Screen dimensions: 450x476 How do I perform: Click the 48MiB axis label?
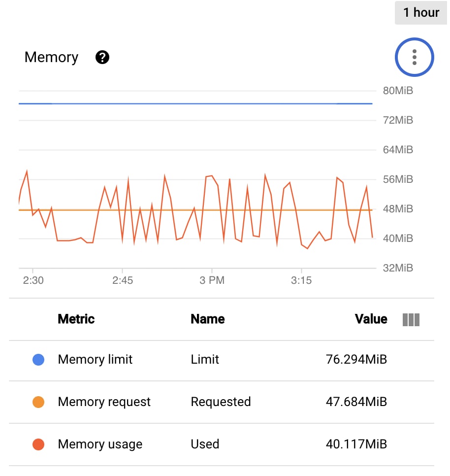(x=398, y=209)
